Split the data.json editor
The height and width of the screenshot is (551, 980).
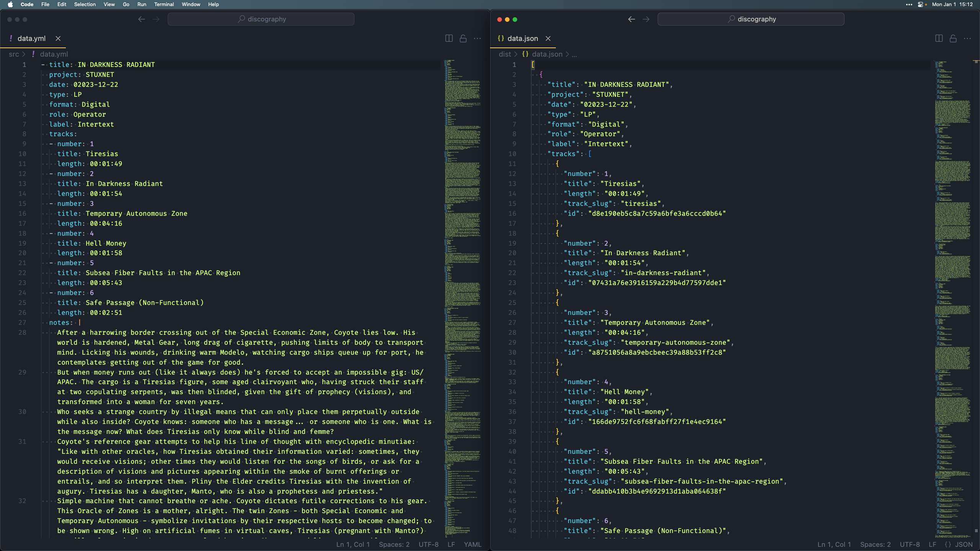[x=939, y=38]
